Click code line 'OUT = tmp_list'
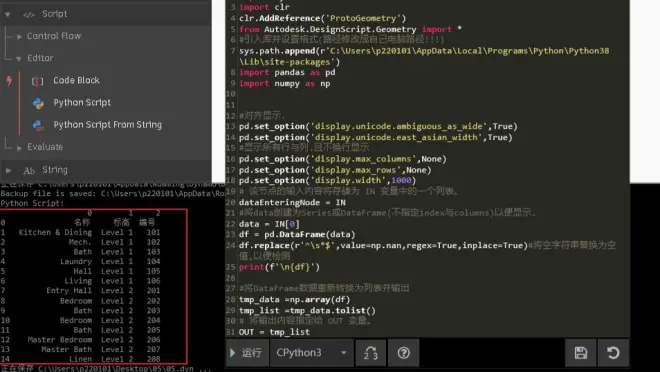The width and height of the screenshot is (660, 372). pos(274,332)
